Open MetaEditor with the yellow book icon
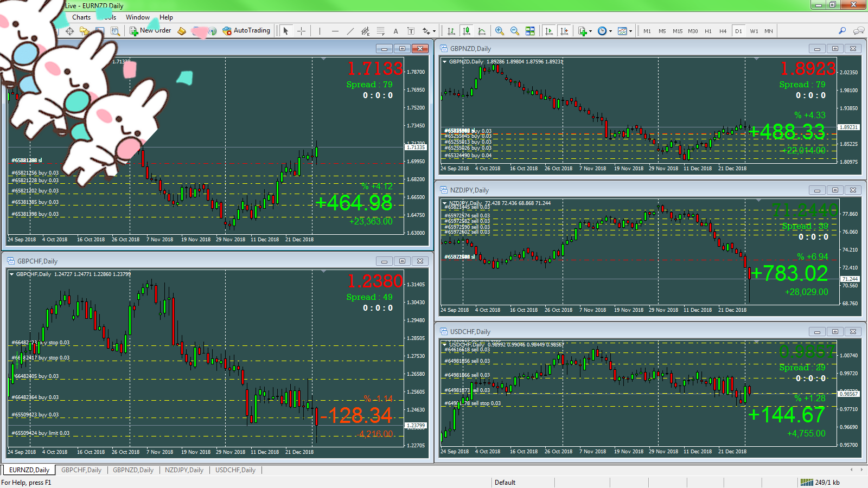This screenshot has width=868, height=488. (x=182, y=31)
